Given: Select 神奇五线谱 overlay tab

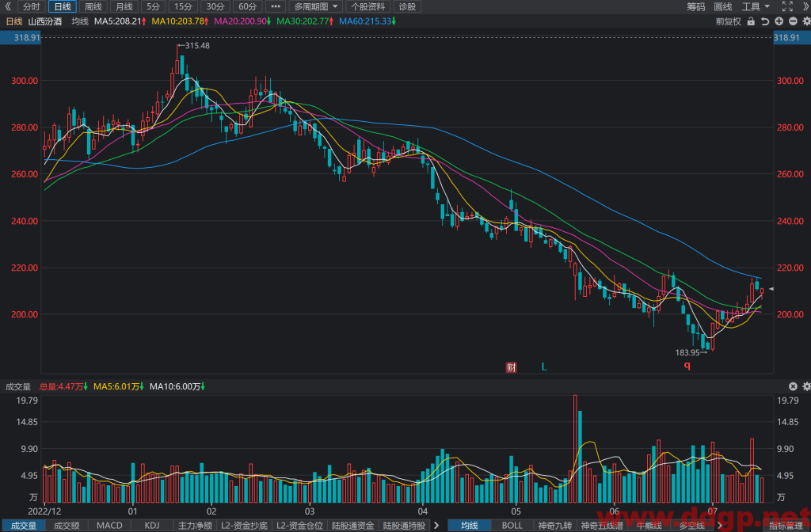Looking at the screenshot, I should click(x=602, y=526).
